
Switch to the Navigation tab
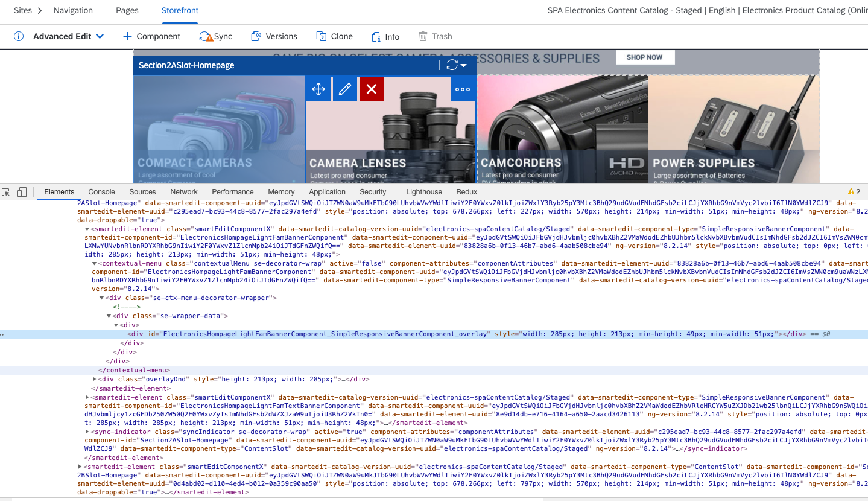pyautogui.click(x=73, y=10)
